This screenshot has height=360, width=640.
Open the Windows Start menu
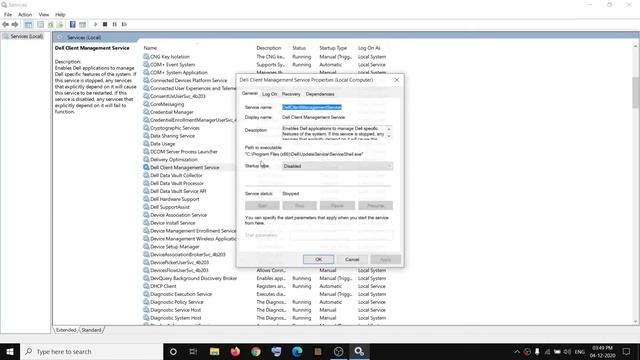10,351
